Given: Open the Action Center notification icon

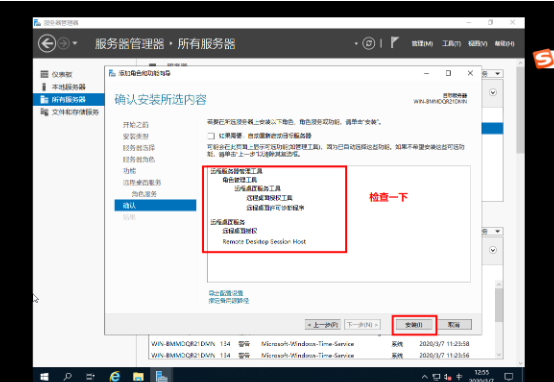Looking at the screenshot, I should coord(508,377).
